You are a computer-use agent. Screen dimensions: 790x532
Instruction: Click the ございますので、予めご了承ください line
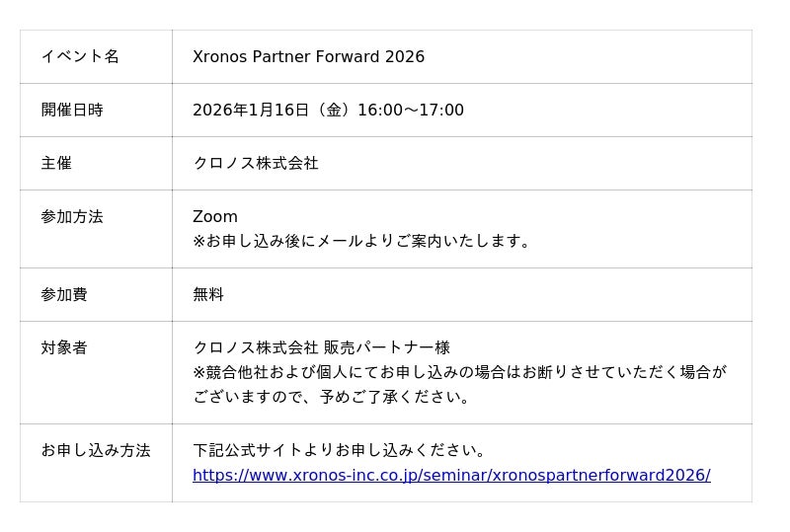(x=334, y=397)
